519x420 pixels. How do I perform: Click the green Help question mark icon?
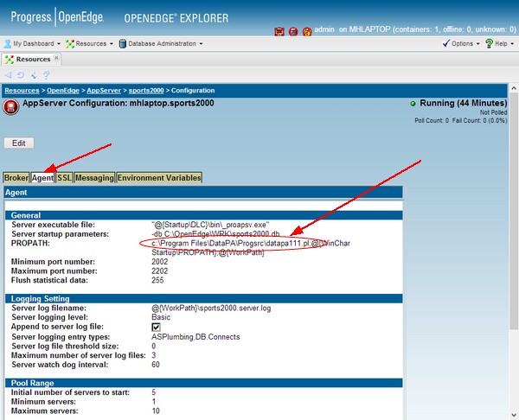pyautogui.click(x=489, y=43)
